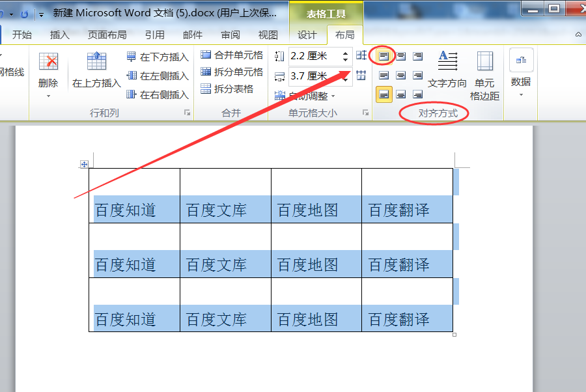
Task: Select Align Center Right alignment icon
Action: 417,76
